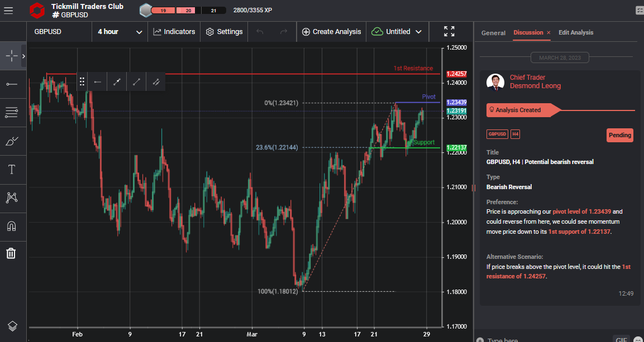Image resolution: width=644 pixels, height=342 pixels.
Task: Toggle fullscreen chart mode
Action: click(449, 32)
